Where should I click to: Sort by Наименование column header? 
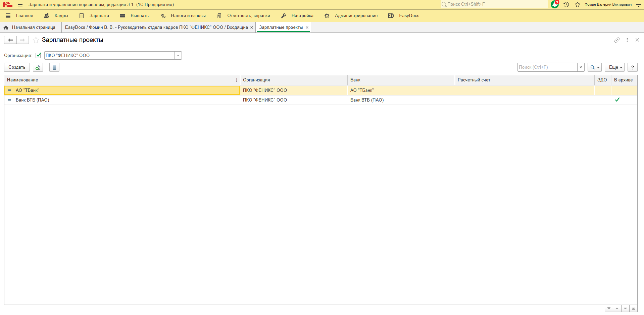coord(121,80)
